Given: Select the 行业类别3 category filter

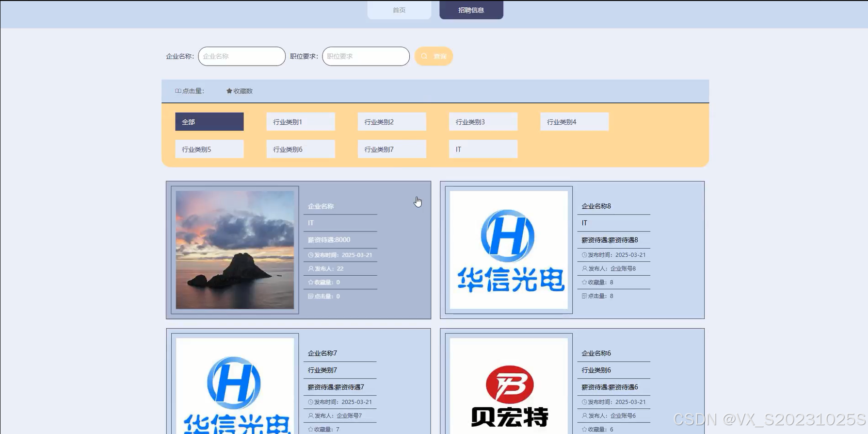Looking at the screenshot, I should [483, 122].
